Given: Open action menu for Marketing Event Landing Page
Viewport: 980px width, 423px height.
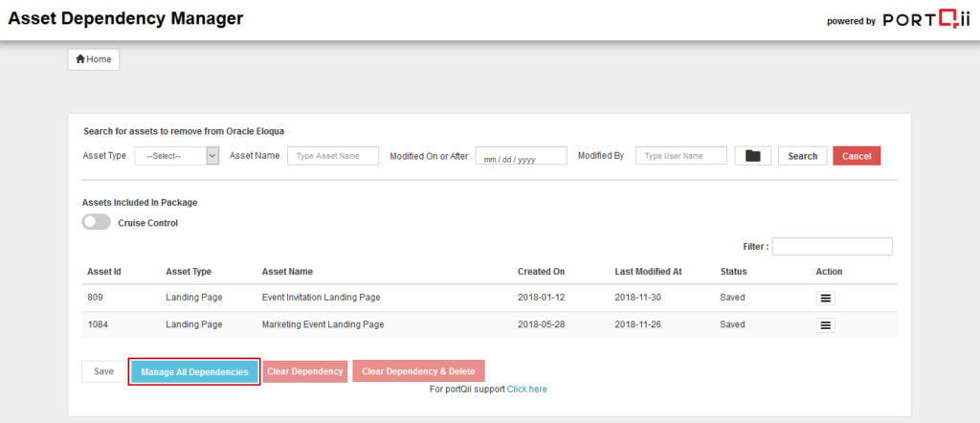Looking at the screenshot, I should click(826, 325).
